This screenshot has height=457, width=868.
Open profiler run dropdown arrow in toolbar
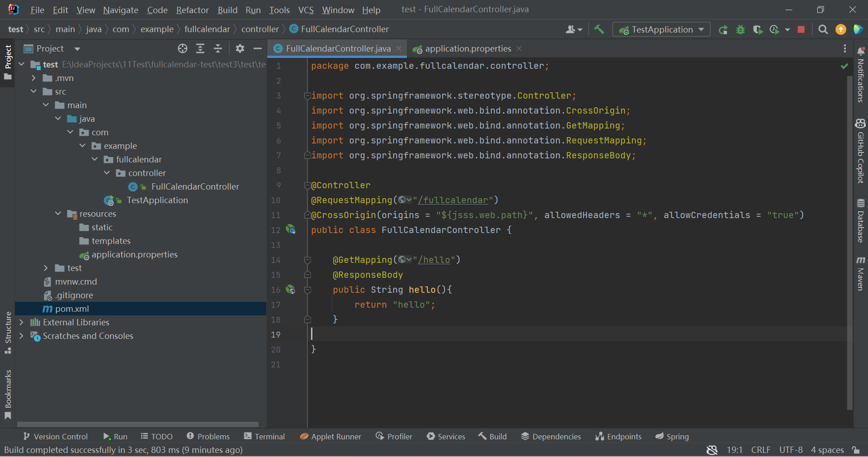click(x=788, y=30)
